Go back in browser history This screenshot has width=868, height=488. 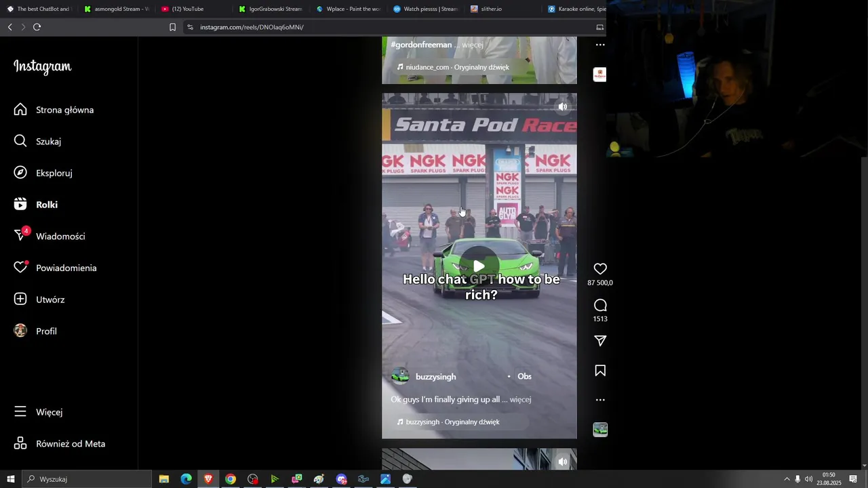9,27
